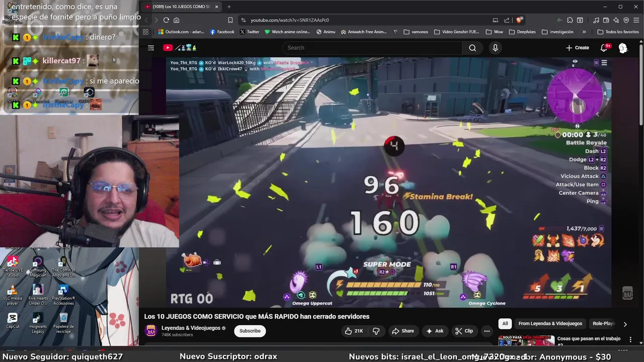
Task: Open Five Hearts Under One Roof shortcut
Action: coord(38,295)
